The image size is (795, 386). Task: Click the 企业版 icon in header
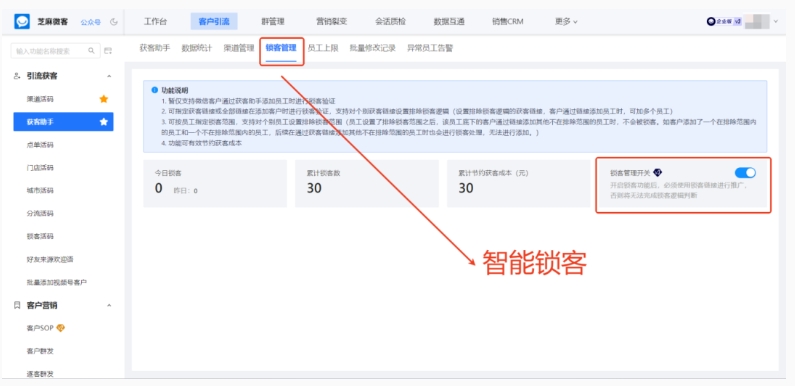coord(724,22)
